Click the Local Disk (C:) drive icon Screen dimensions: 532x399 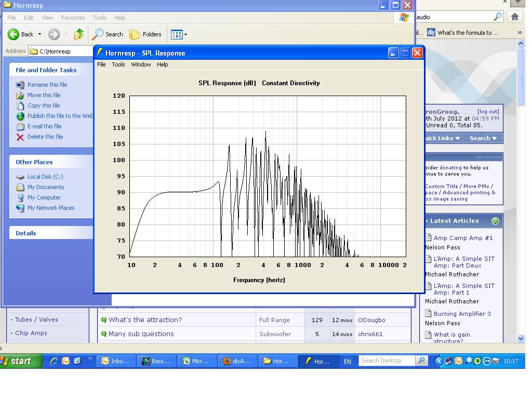[x=20, y=177]
